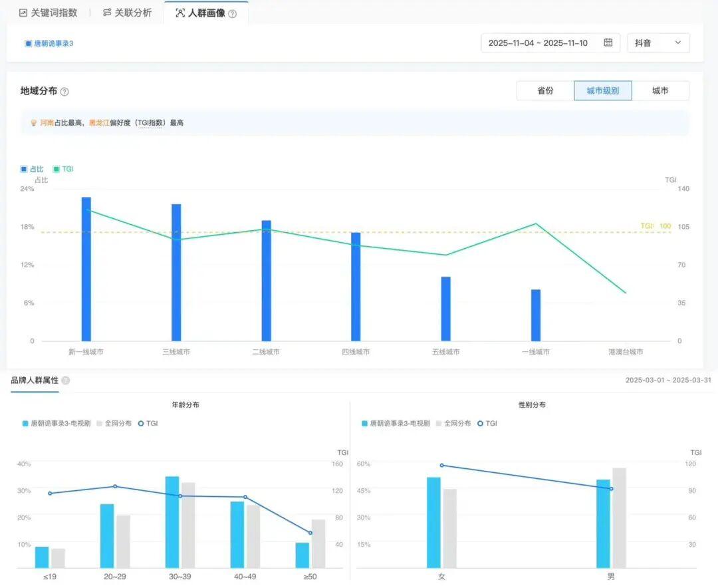Viewport: 718px width, 588px height.
Task: Click the help icon beside 人群画像 tab
Action: coord(232,13)
